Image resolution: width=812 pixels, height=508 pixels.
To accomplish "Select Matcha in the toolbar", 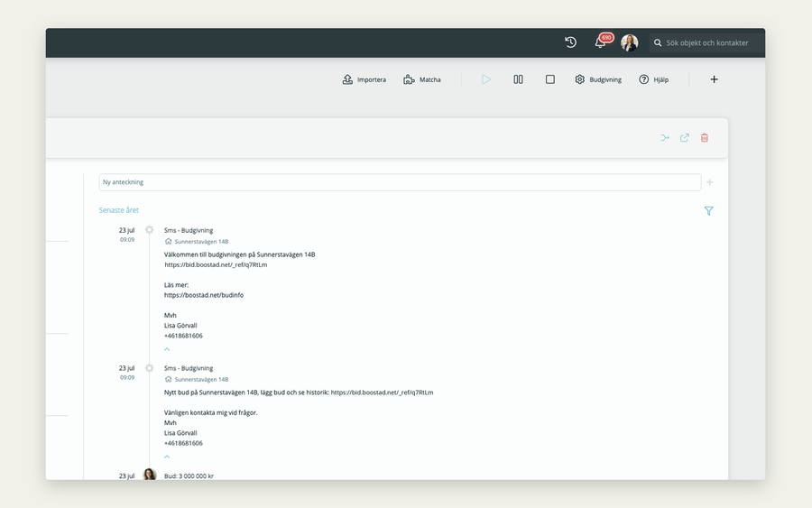I will [x=422, y=79].
